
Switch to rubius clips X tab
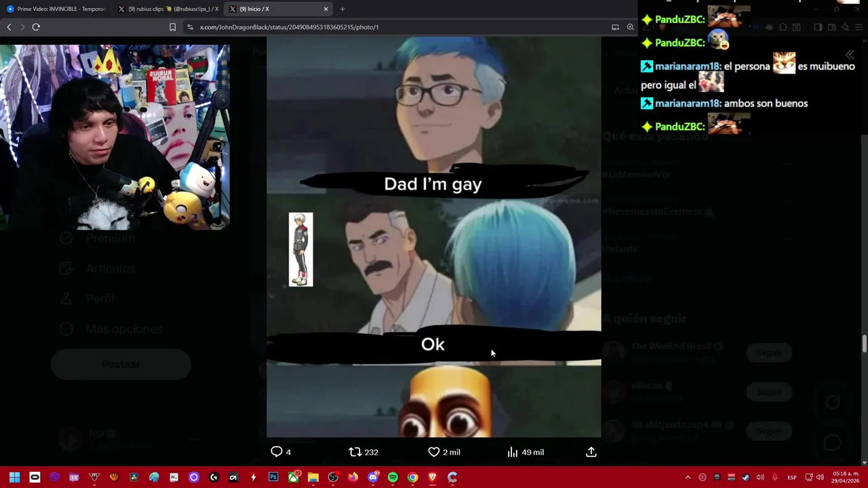(167, 9)
